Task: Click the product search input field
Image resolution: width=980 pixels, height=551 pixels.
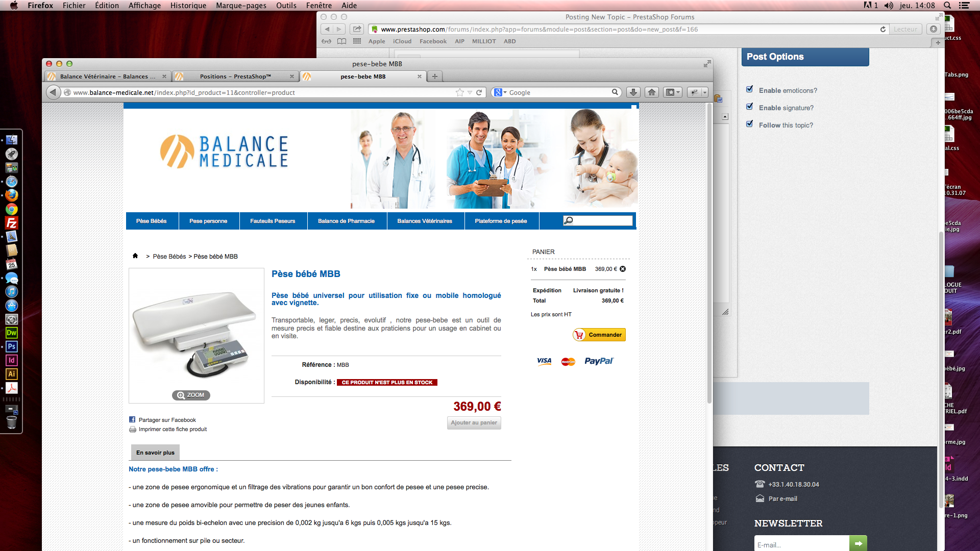Action: pyautogui.click(x=603, y=220)
